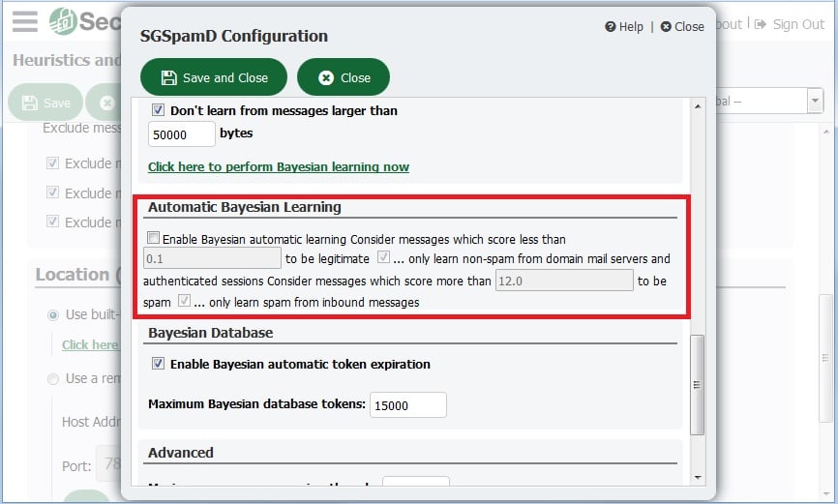Open the hamburger menu in the background page
Viewport: 838px width, 504px height.
coord(24,21)
